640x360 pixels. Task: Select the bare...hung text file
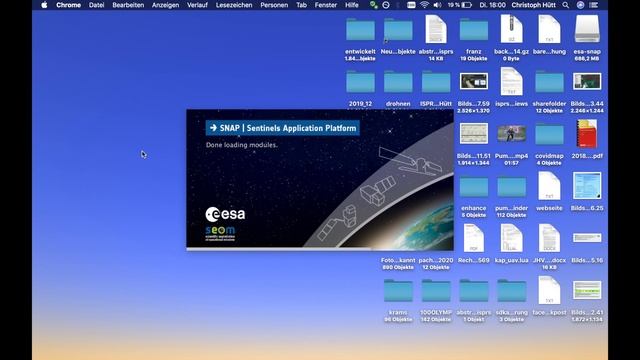[549, 29]
